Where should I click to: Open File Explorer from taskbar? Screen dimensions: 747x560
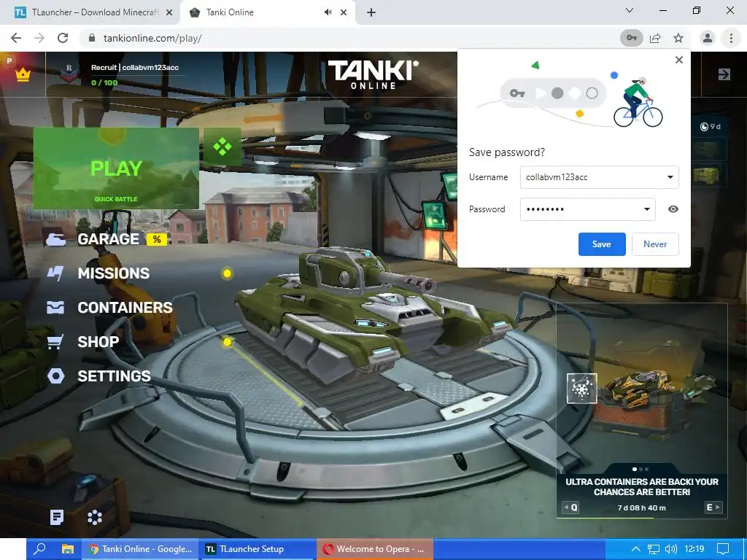pyautogui.click(x=67, y=549)
